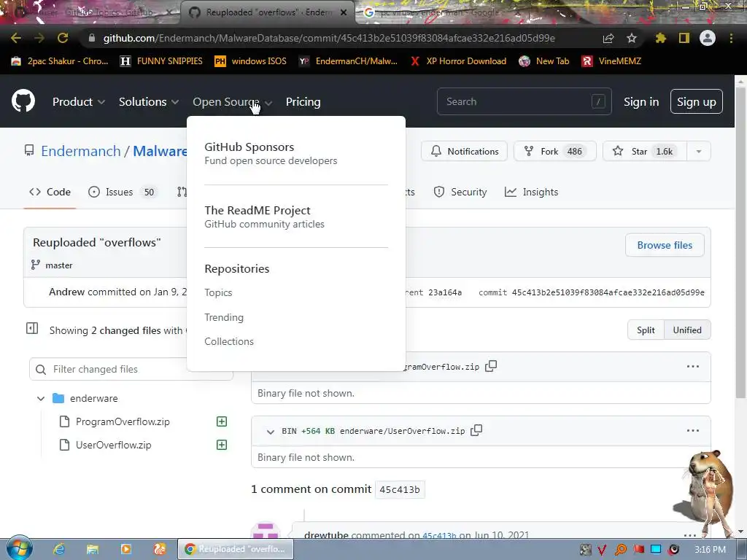Click the Browse files button

click(665, 245)
